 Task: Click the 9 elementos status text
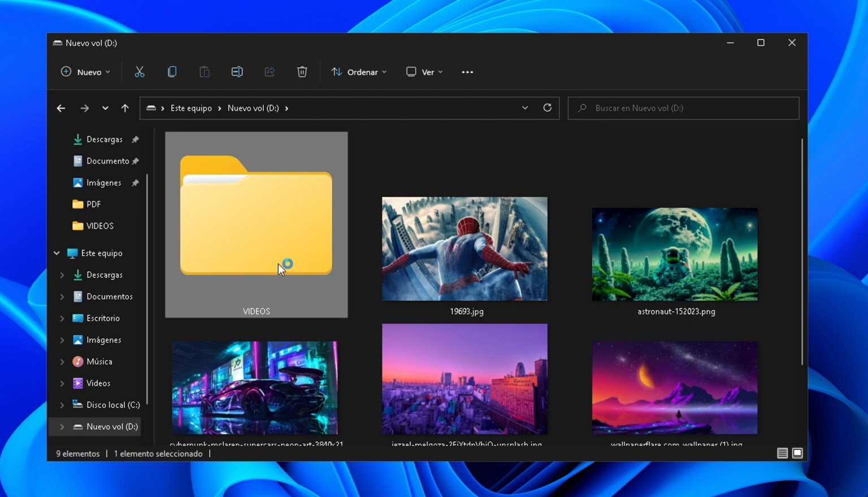click(x=78, y=454)
